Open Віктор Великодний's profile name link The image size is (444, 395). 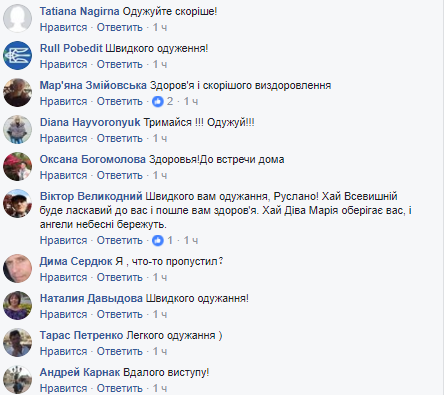pyautogui.click(x=91, y=196)
